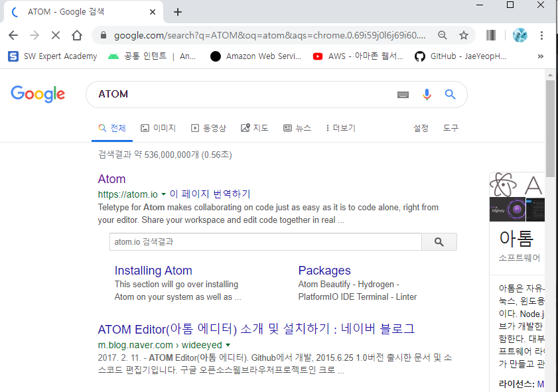Viewport: 558px width, 392px height.
Task: Click the Google logo
Action: point(38,94)
